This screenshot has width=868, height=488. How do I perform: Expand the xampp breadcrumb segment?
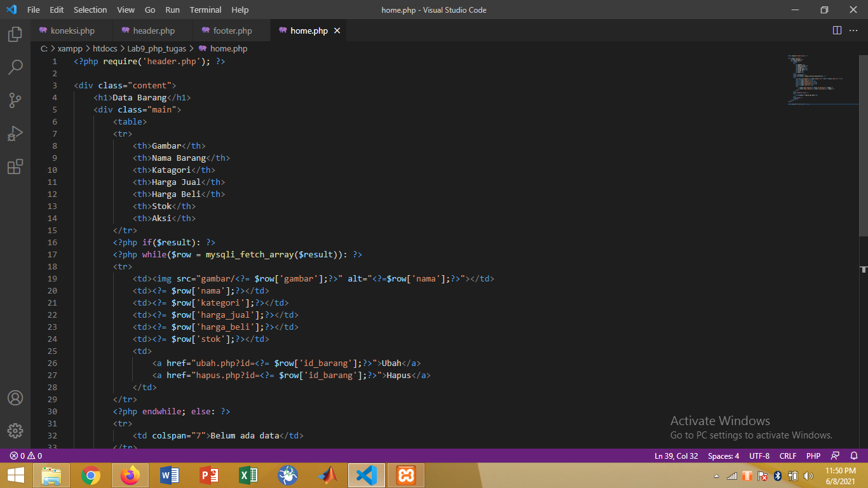click(x=70, y=48)
